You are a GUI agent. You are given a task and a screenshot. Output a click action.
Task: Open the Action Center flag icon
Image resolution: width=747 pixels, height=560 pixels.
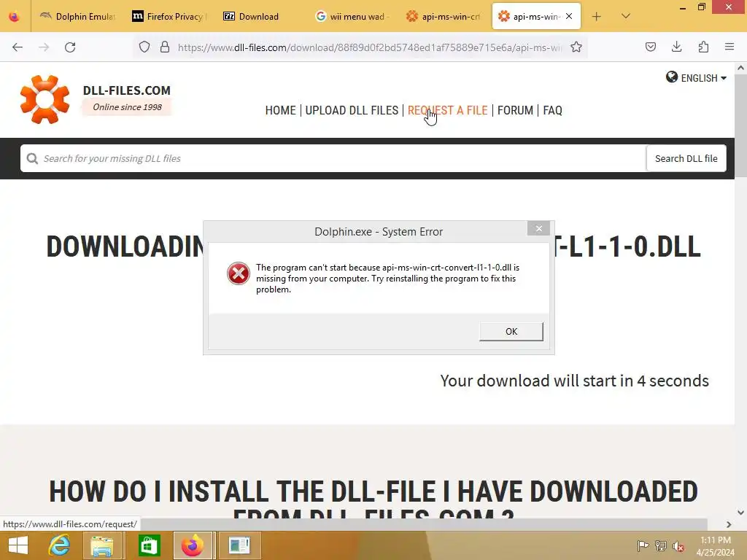coord(643,545)
